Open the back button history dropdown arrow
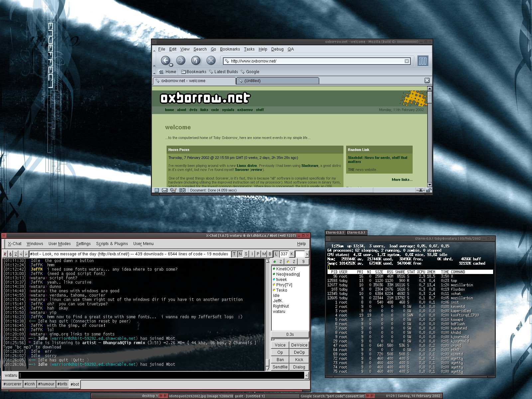 point(171,65)
